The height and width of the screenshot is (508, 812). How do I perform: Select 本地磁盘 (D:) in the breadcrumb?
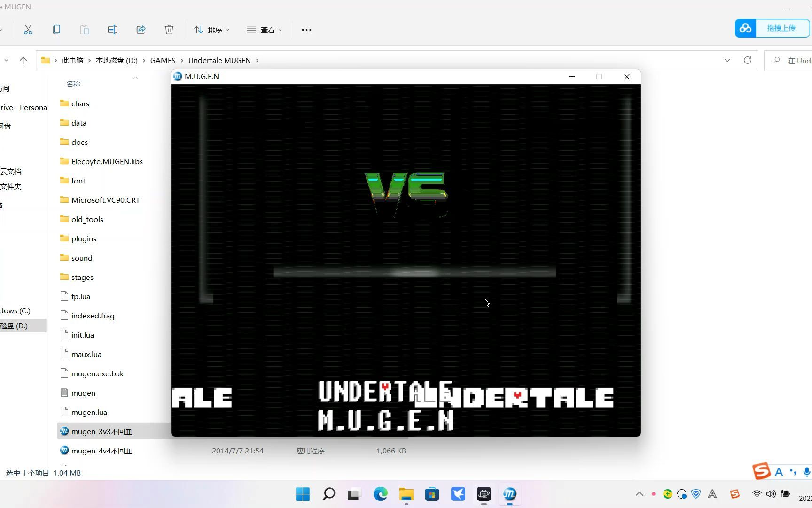pos(117,60)
